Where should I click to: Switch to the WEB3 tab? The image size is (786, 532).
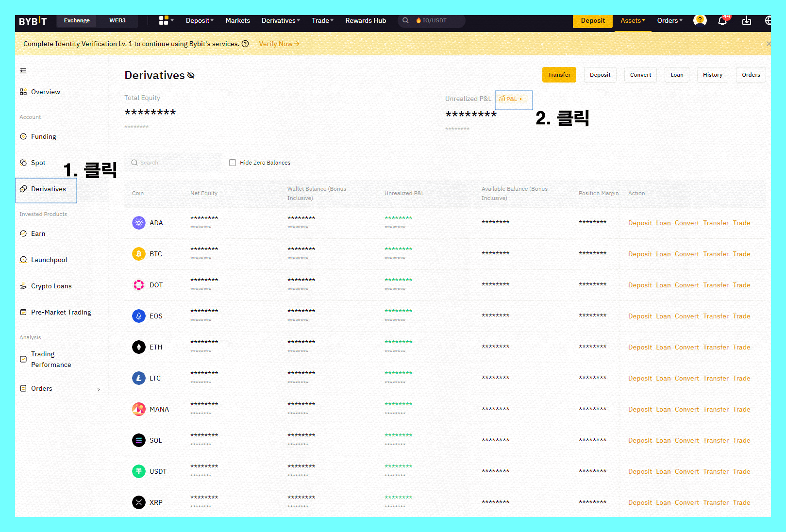pos(117,20)
